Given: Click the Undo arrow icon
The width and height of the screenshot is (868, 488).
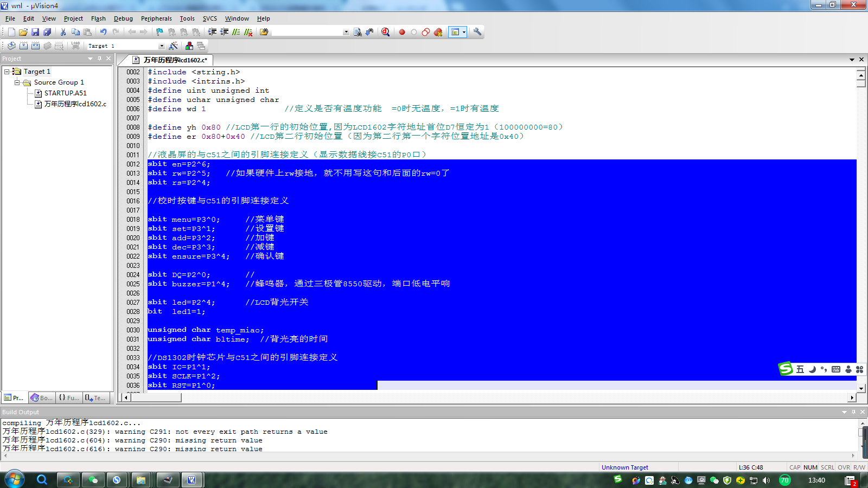Looking at the screenshot, I should pyautogui.click(x=103, y=32).
